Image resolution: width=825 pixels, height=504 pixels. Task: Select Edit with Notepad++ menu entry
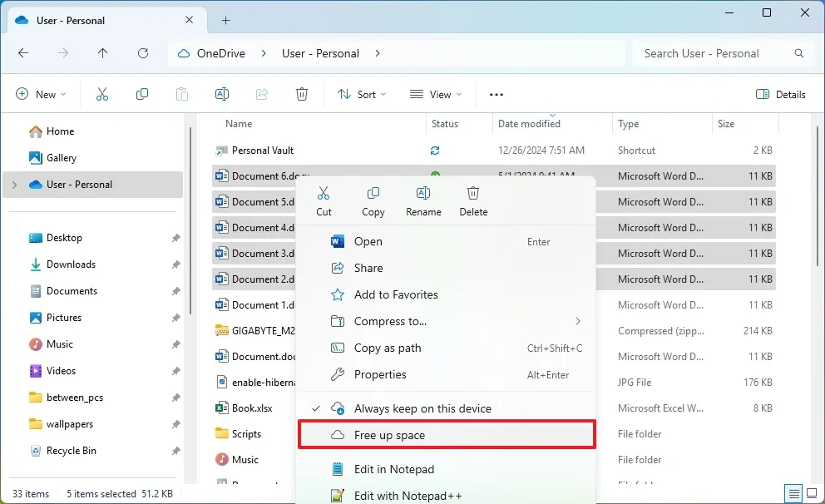pyautogui.click(x=405, y=495)
